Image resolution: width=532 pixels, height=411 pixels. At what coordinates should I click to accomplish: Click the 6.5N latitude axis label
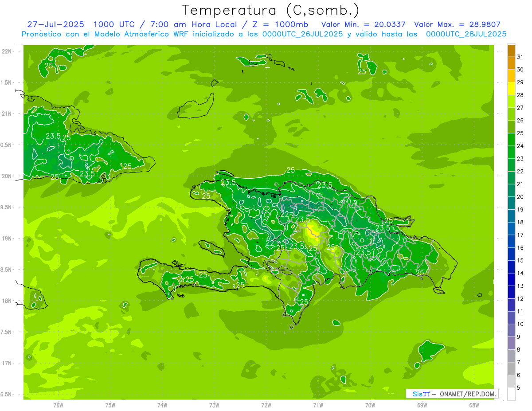coord(7,394)
